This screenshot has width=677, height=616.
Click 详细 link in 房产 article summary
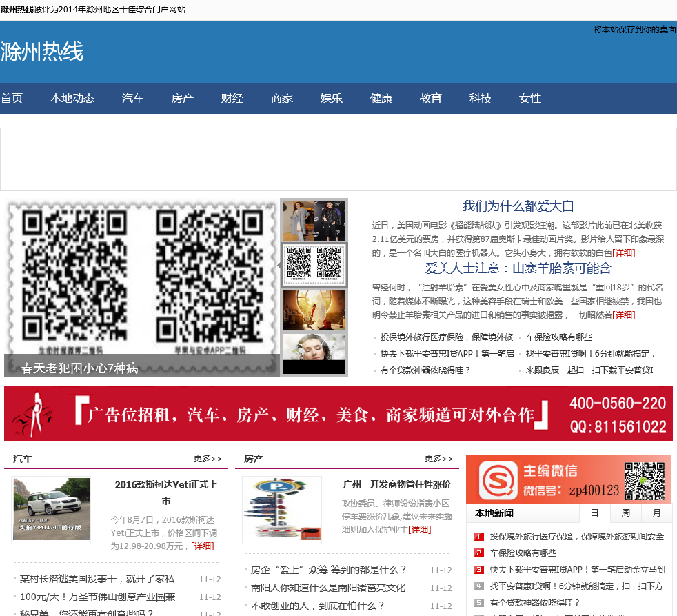tap(420, 530)
